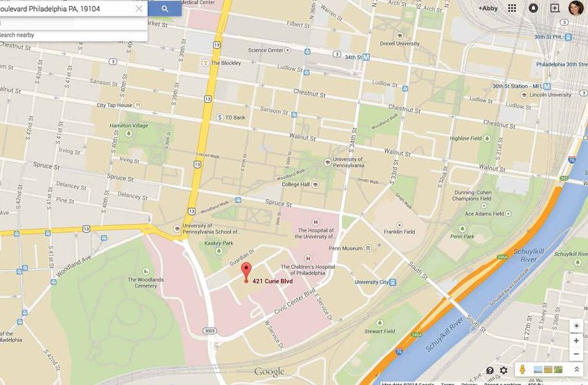Click the blue search magnifier button
Image resolution: width=588 pixels, height=385 pixels.
coord(165,8)
